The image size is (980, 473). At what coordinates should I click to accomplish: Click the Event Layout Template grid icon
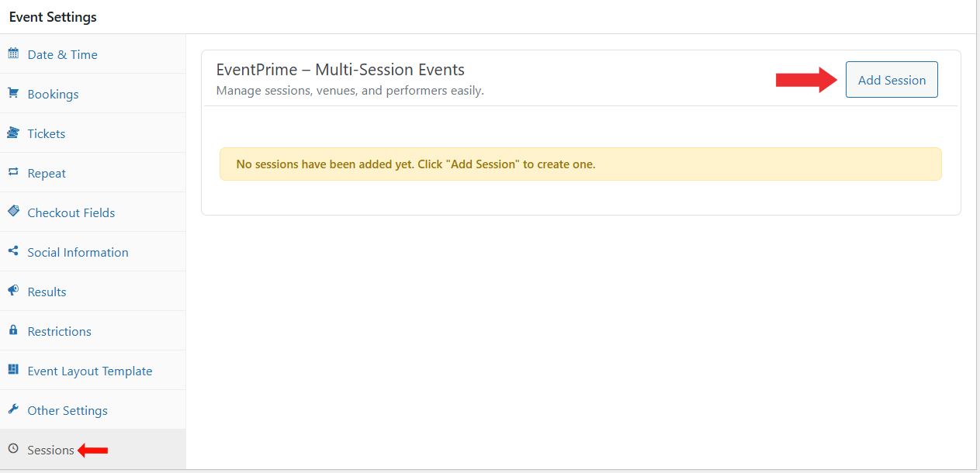[x=13, y=370]
